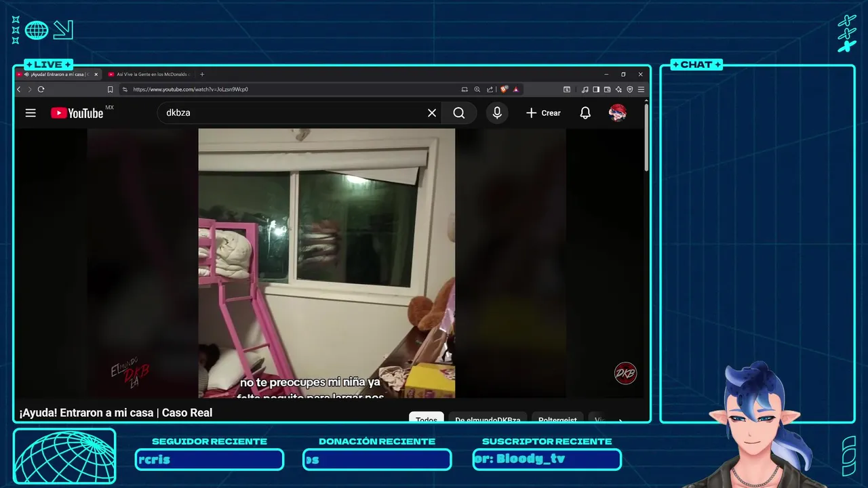The width and height of the screenshot is (868, 488).
Task: Click the magnifier search button
Action: click(459, 113)
